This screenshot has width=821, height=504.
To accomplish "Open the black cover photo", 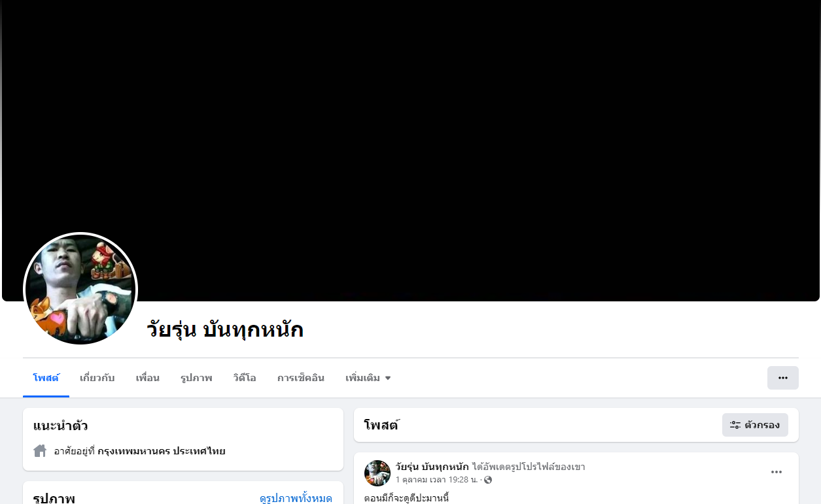I will click(411, 150).
